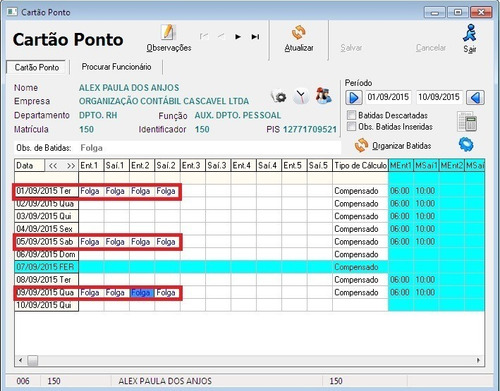This screenshot has width=500, height=391.
Task: Click Organizar Batidas label
Action: [x=401, y=146]
